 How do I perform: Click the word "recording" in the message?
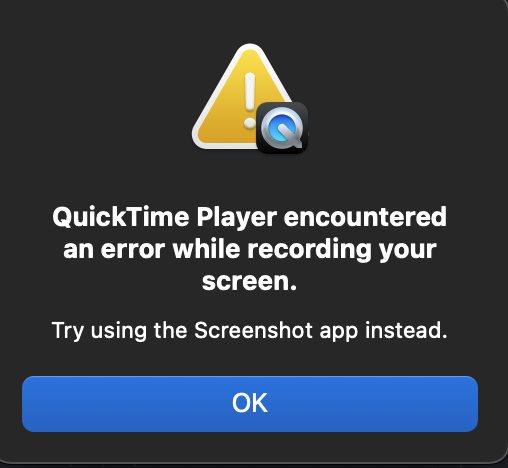(x=309, y=250)
